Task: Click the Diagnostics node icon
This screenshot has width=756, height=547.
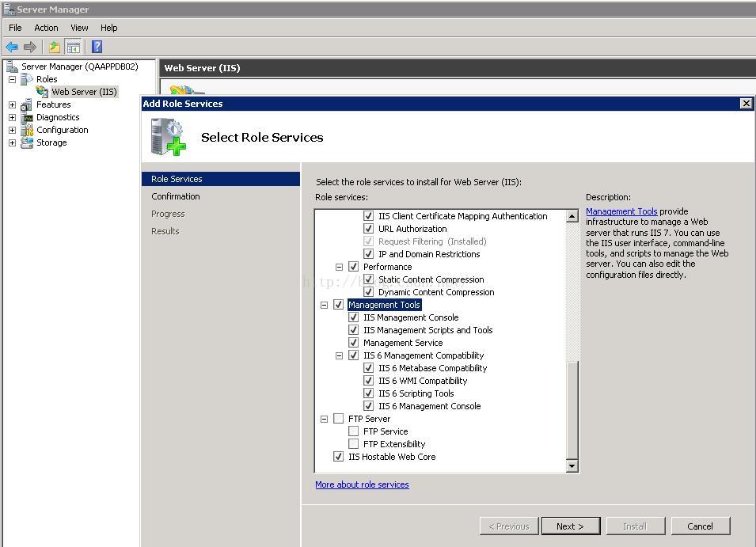Action: tap(27, 117)
